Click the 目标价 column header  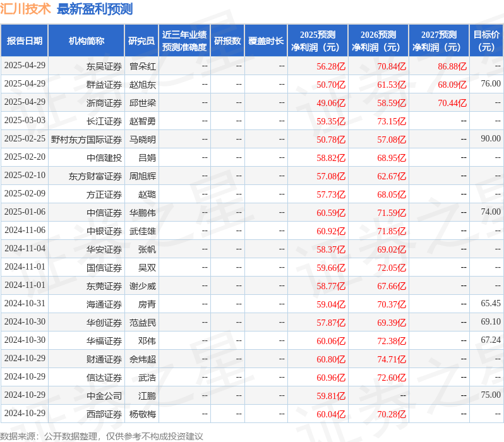[x=487, y=41]
